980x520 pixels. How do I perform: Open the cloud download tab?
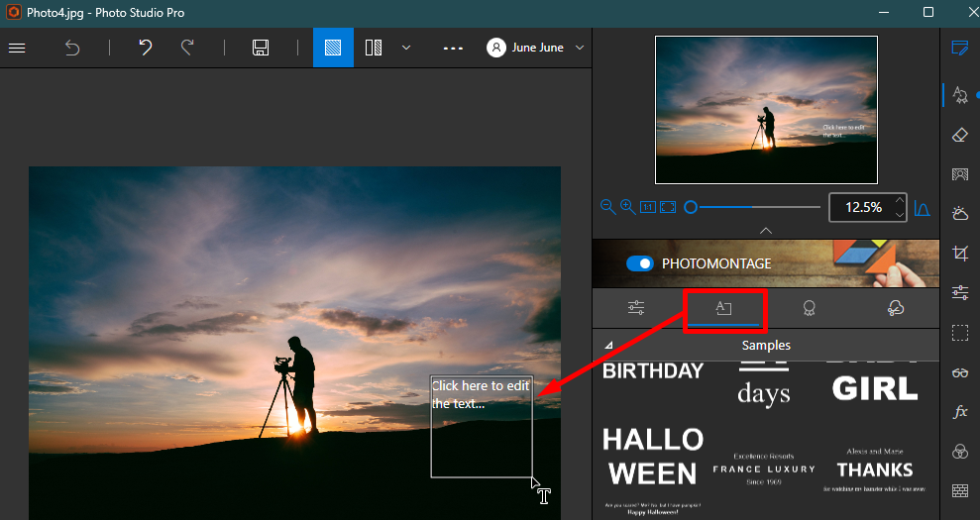[x=896, y=307]
